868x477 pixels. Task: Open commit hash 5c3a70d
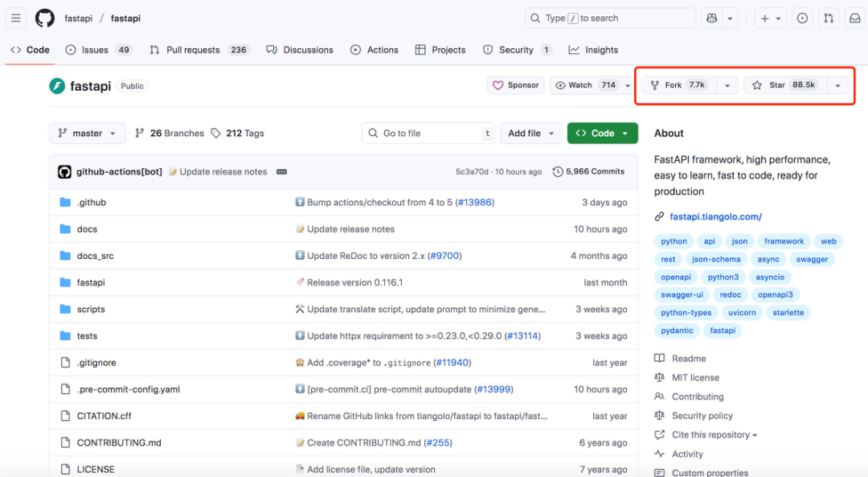pyautogui.click(x=472, y=172)
